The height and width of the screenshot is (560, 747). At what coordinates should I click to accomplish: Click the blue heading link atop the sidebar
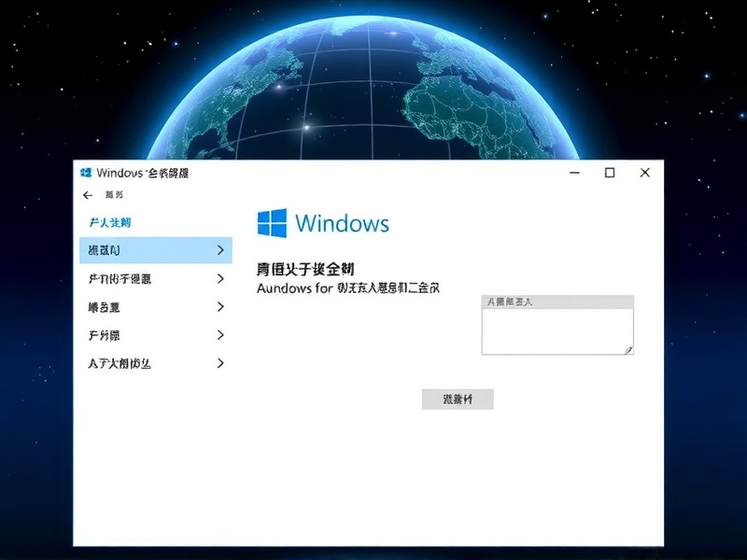112,220
